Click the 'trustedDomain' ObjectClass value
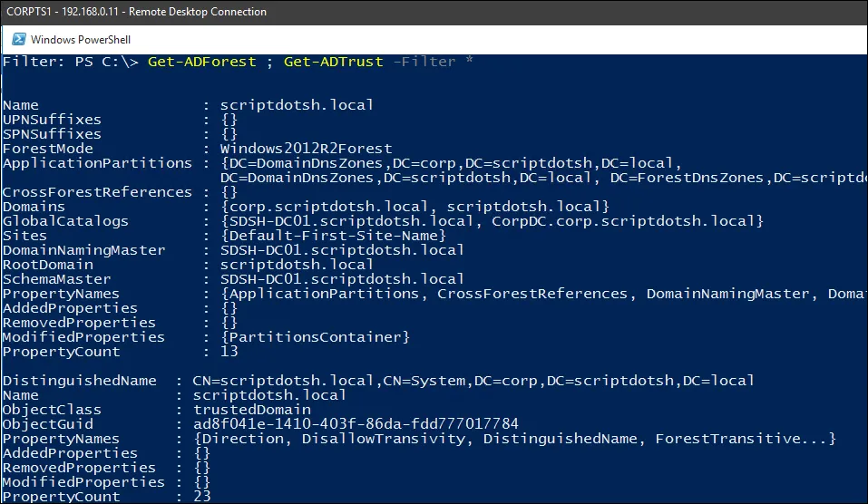Image resolution: width=868 pixels, height=504 pixels. pyautogui.click(x=252, y=410)
